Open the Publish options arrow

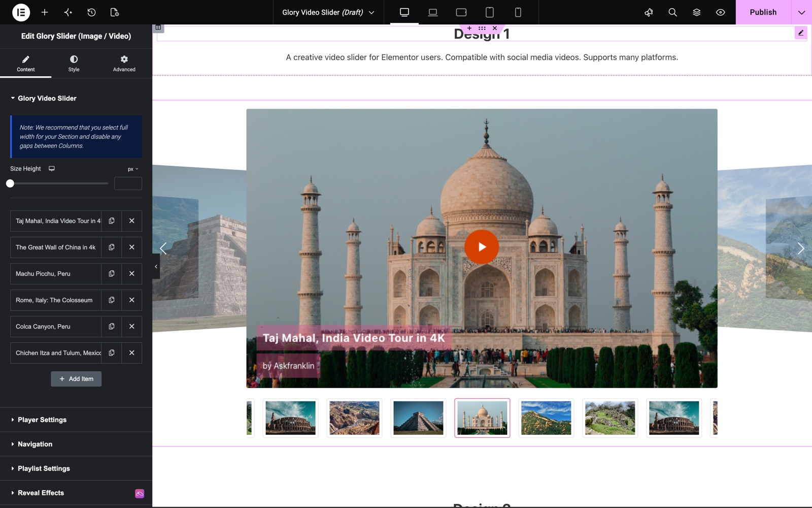click(801, 12)
